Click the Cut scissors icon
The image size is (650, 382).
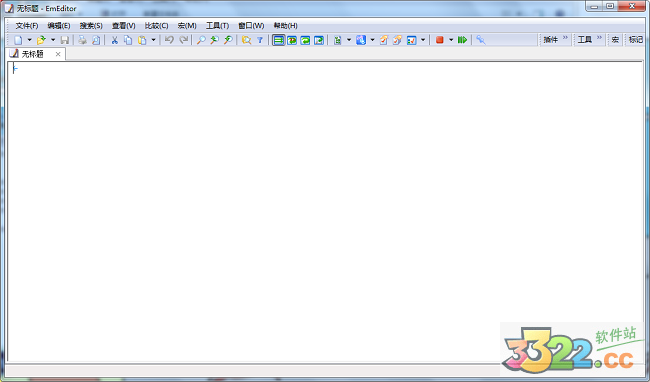[x=114, y=40]
